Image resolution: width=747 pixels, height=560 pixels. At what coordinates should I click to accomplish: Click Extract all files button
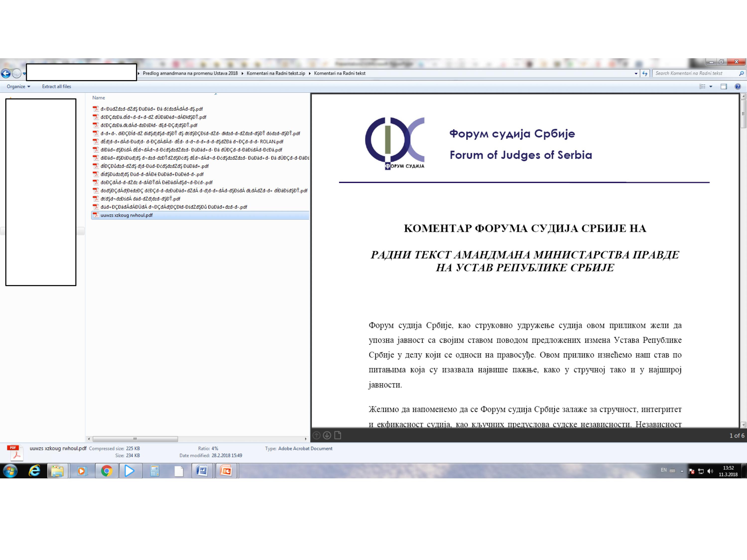[56, 86]
